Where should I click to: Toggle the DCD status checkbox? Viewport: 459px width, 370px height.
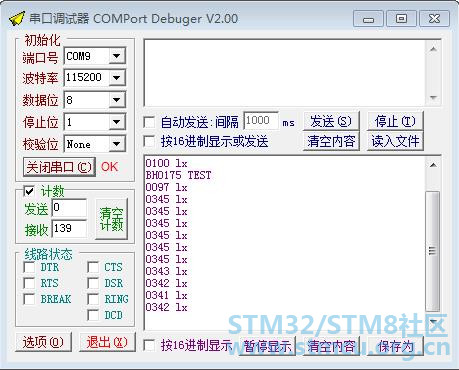pyautogui.click(x=93, y=315)
